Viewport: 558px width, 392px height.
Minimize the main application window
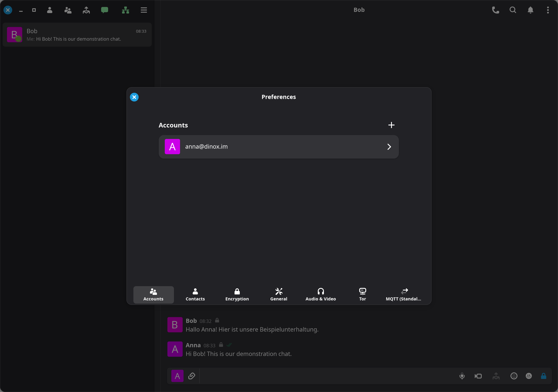tap(21, 11)
